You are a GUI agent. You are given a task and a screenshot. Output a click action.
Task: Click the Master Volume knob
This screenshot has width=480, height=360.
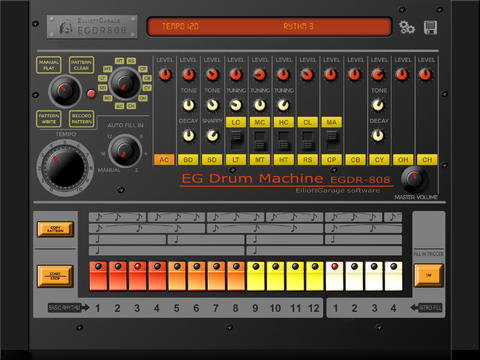414,179
